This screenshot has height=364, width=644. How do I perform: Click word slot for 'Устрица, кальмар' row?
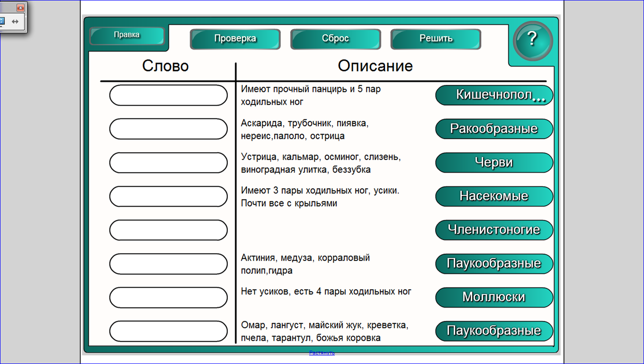[x=169, y=163]
